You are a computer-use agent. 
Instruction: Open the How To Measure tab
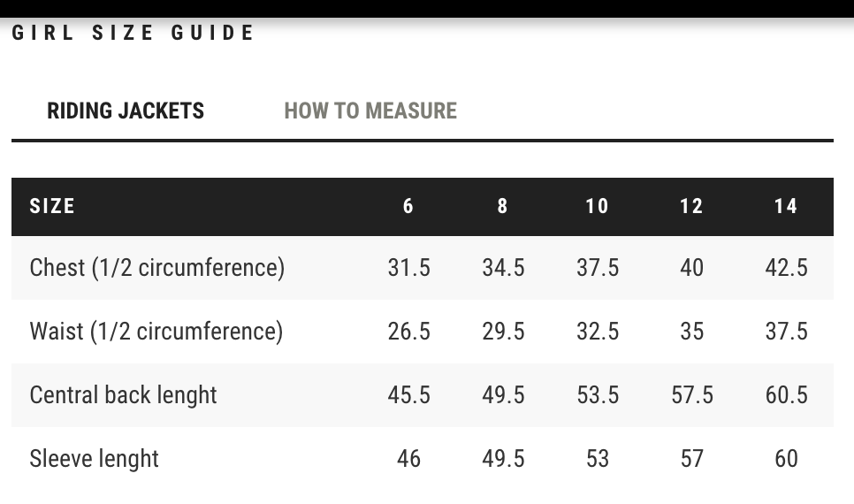coord(370,111)
